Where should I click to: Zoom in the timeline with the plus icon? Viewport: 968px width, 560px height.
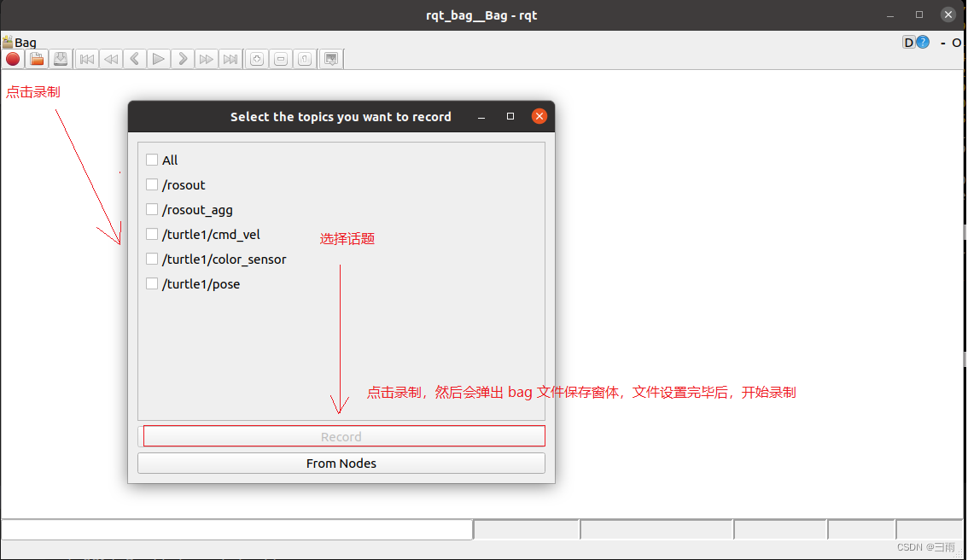[x=257, y=59]
